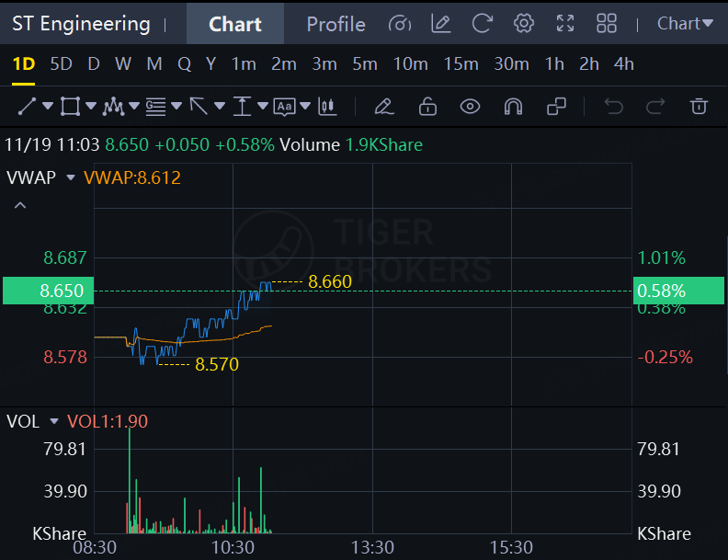Select the 2m interval
The width and height of the screenshot is (728, 560).
pos(284,64)
